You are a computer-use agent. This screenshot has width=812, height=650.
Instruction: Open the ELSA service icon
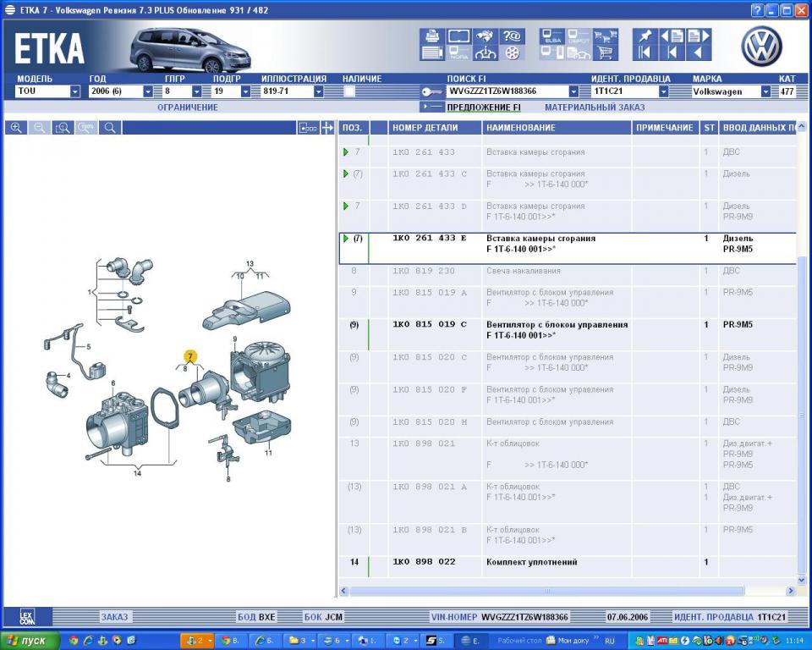click(x=552, y=36)
